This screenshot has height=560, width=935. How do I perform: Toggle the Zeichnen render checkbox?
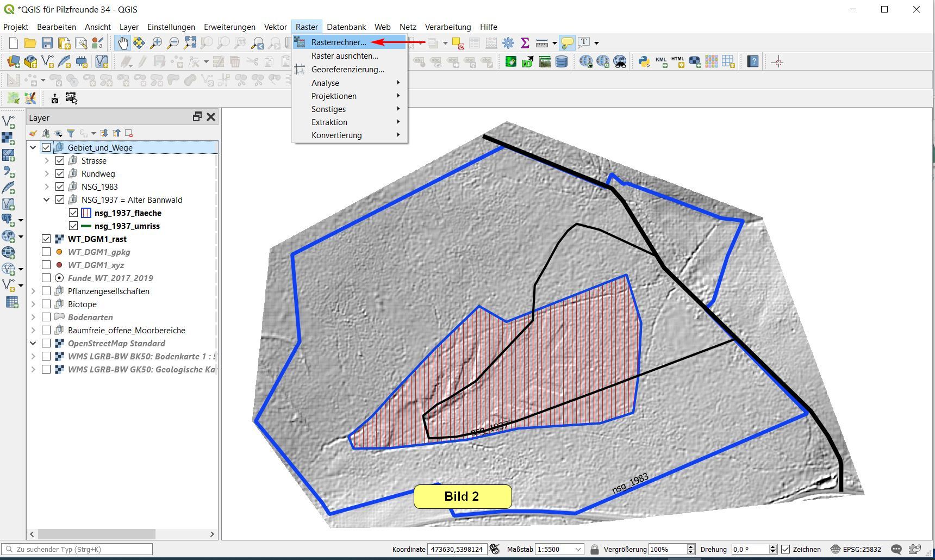786,549
